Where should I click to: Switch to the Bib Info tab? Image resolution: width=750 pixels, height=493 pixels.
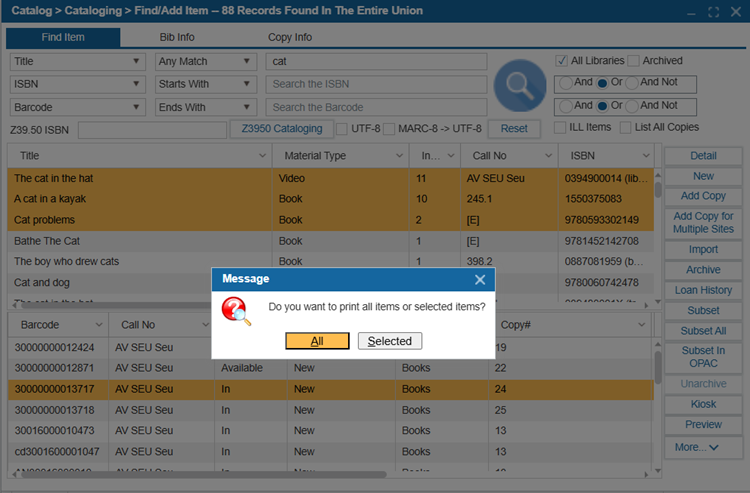(177, 37)
